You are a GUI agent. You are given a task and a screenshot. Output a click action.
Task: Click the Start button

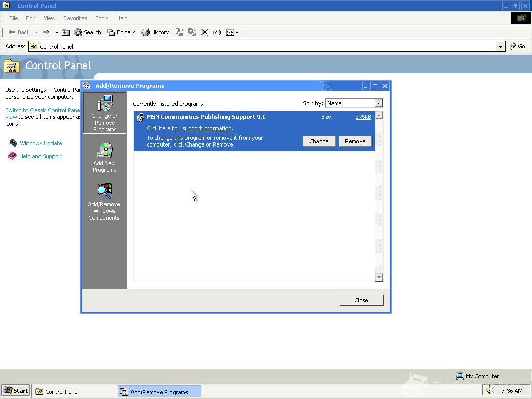point(16,391)
